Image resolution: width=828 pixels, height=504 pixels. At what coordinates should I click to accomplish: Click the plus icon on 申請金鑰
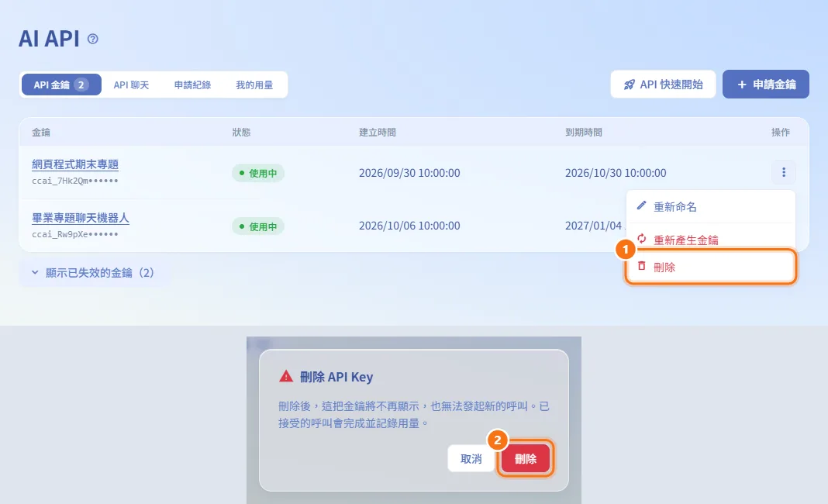pyautogui.click(x=742, y=85)
